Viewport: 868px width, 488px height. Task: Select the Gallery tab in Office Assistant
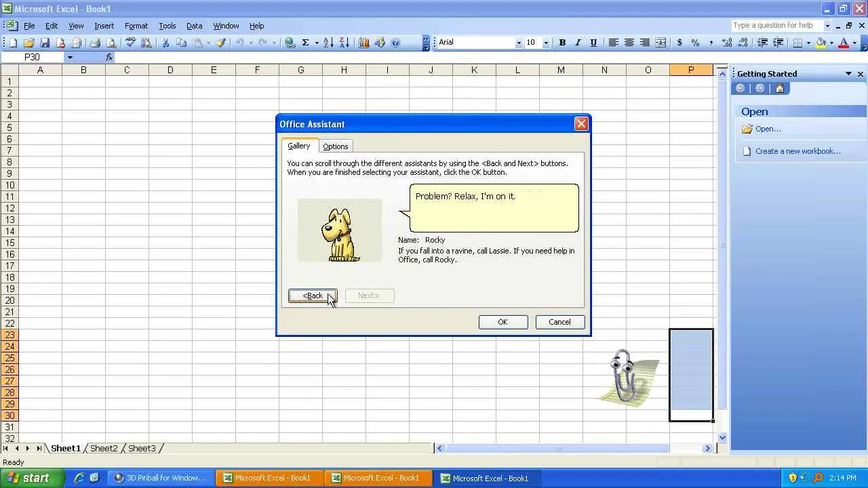pyautogui.click(x=298, y=146)
